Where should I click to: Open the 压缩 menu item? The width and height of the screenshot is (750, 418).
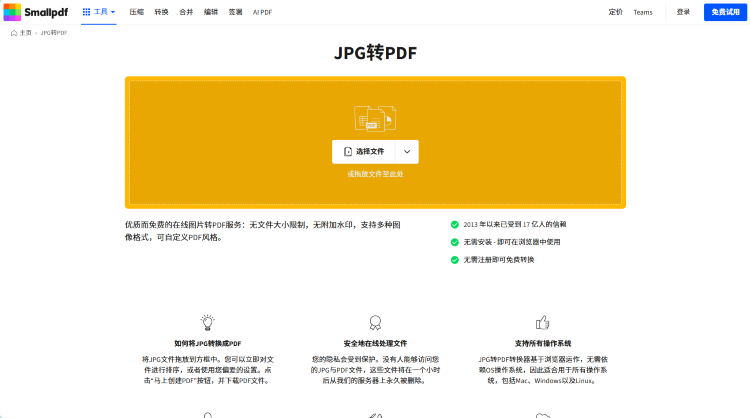[x=136, y=12]
